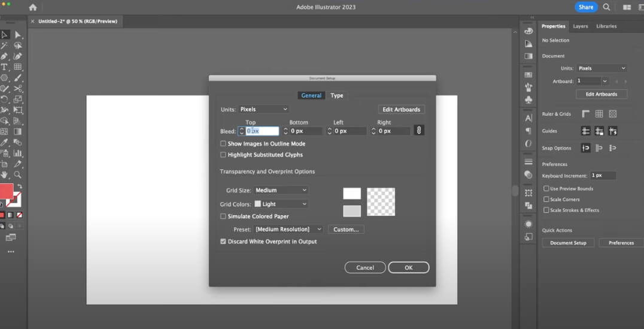Viewport: 644px width, 329px height.
Task: Enable Show Images In Outline Mode
Action: [223, 144]
